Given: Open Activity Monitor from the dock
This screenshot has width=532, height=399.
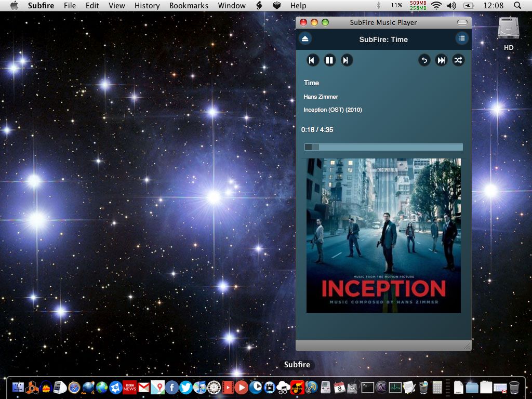Looking at the screenshot, I should (395, 387).
